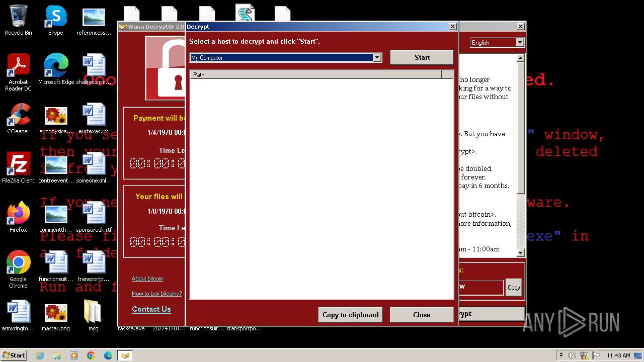Click the Path column header
Screen dimensions: 644x362
(315, 74)
